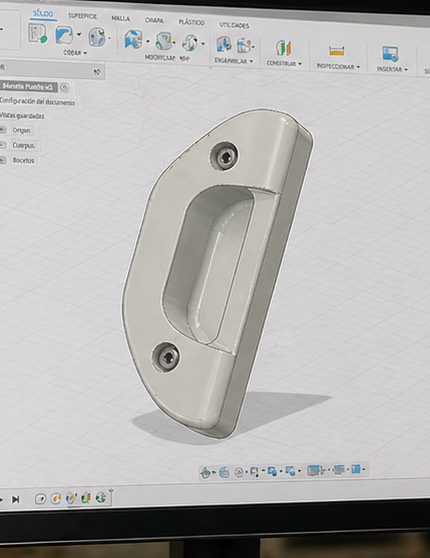Toggle visibility eye of Origen

click(x=3, y=130)
